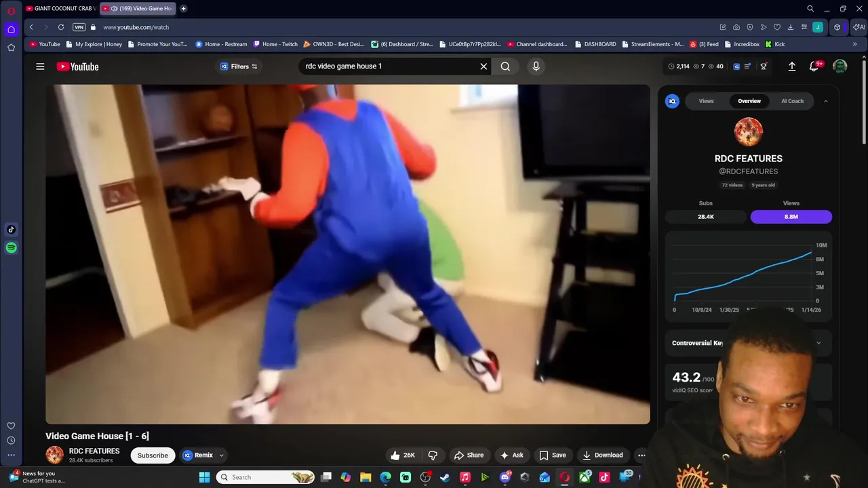Viewport: 868px width, 488px height.
Task: Open the sidebar three-dots setup menu
Action: 11,455
